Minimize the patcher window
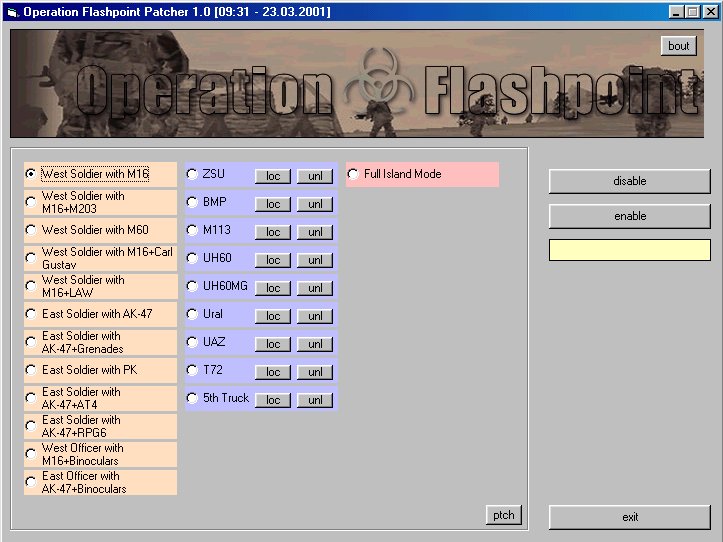Image resolution: width=723 pixels, height=542 pixels. (676, 12)
